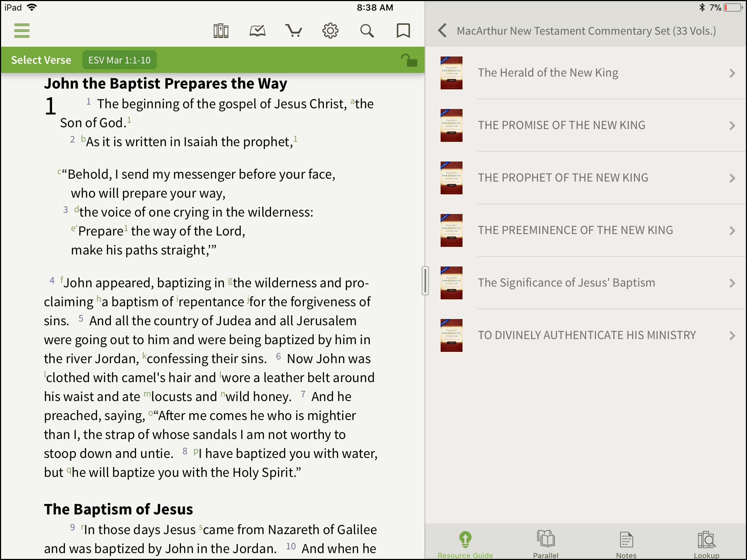Switch to the Lookup tab

(x=707, y=544)
